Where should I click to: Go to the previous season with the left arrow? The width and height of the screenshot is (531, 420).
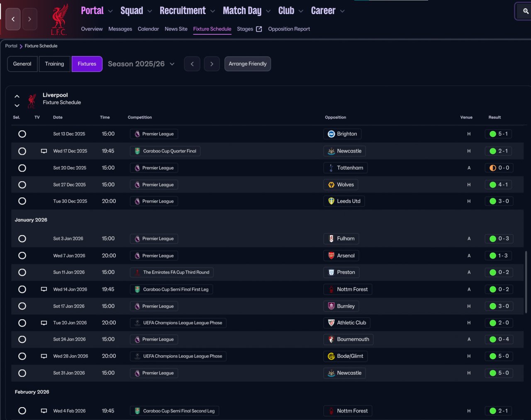click(192, 64)
